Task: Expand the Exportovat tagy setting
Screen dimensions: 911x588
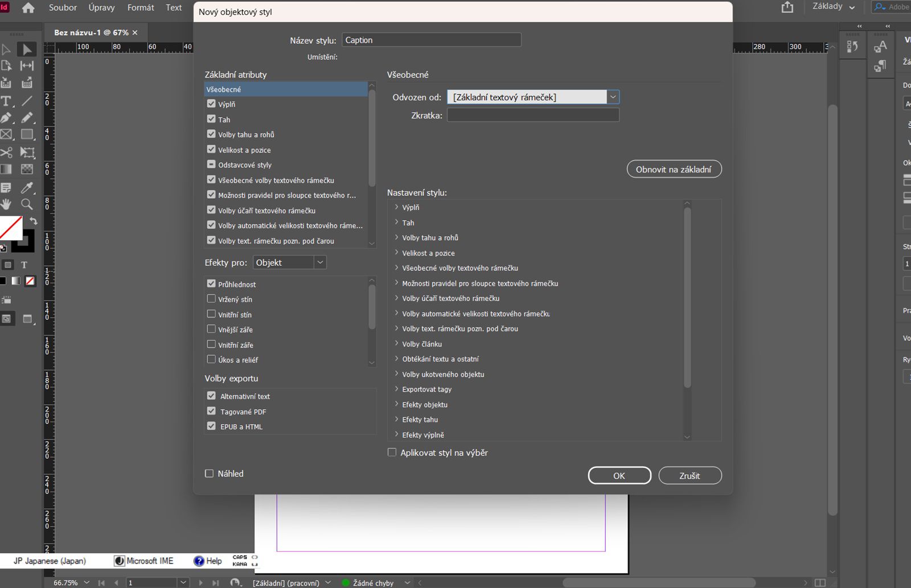Action: 396,389
